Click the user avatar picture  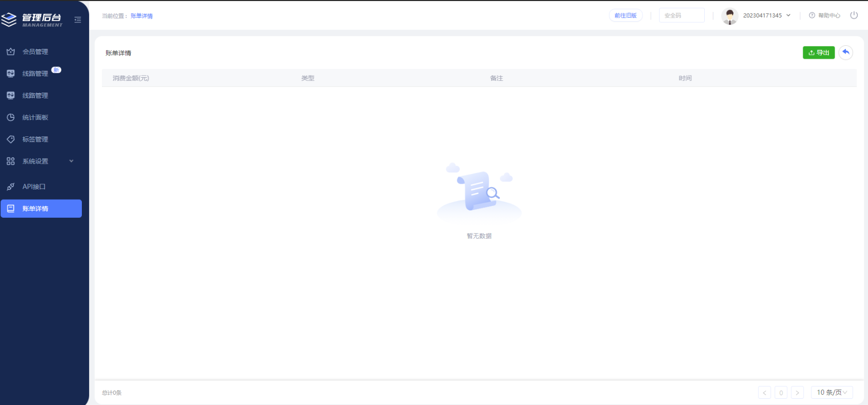pos(730,16)
